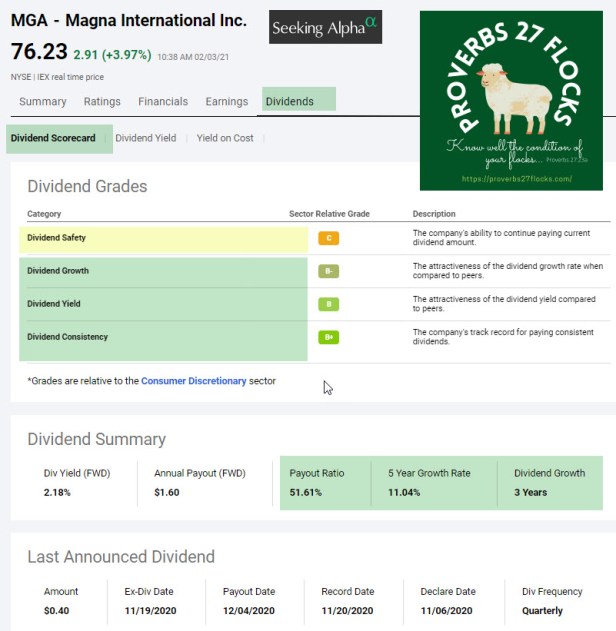The height and width of the screenshot is (631, 616).
Task: Select the Dividends tab
Action: click(289, 101)
